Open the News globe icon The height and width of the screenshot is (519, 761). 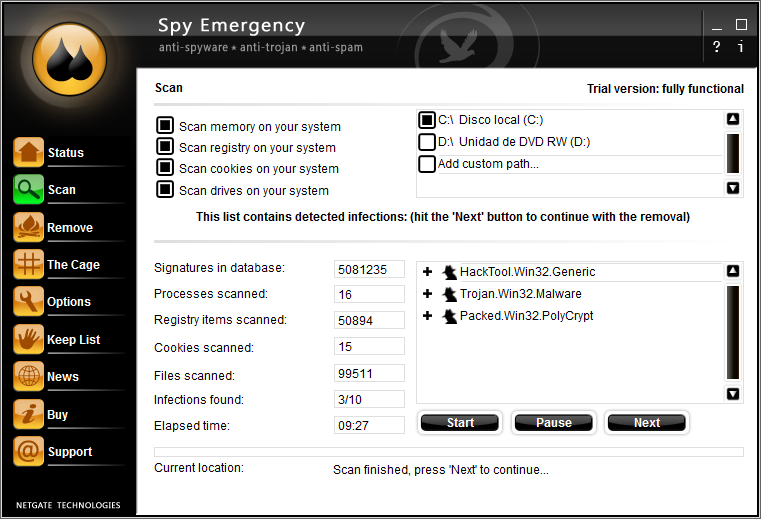[x=28, y=376]
